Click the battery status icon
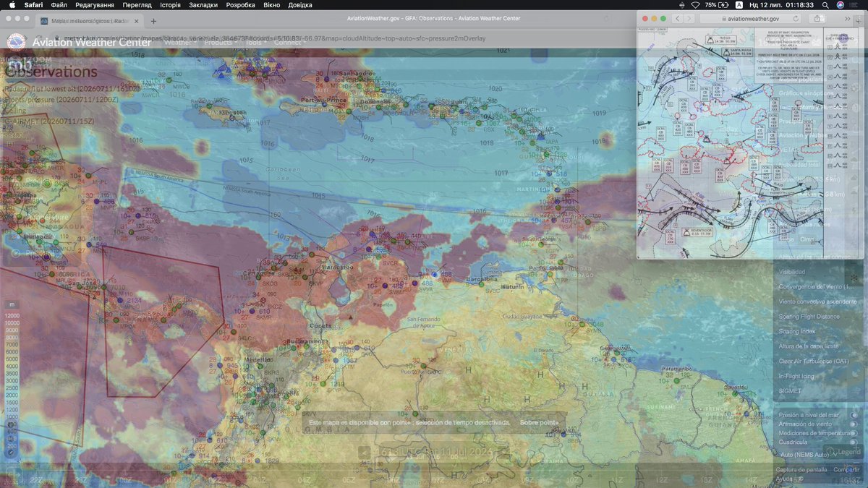The height and width of the screenshot is (488, 868). (724, 4)
